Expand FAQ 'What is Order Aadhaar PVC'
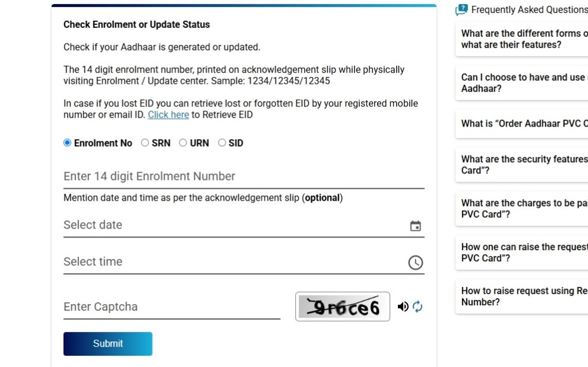This screenshot has height=367, width=588. tap(521, 124)
